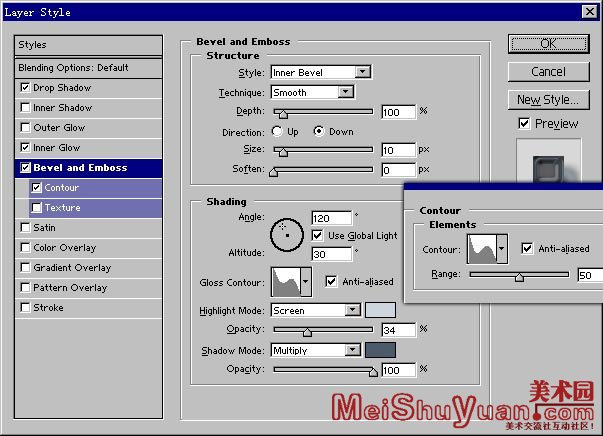This screenshot has height=436, width=603.
Task: Select the Up direction radio button
Action: (277, 131)
